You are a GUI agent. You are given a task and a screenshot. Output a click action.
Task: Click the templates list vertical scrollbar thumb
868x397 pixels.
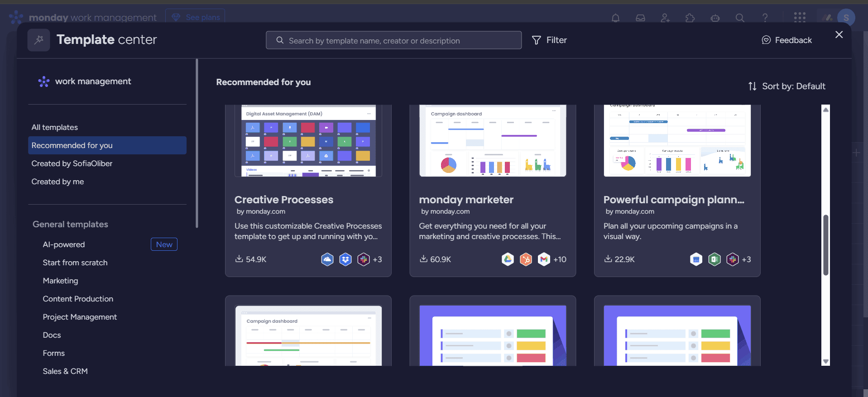pos(825,244)
